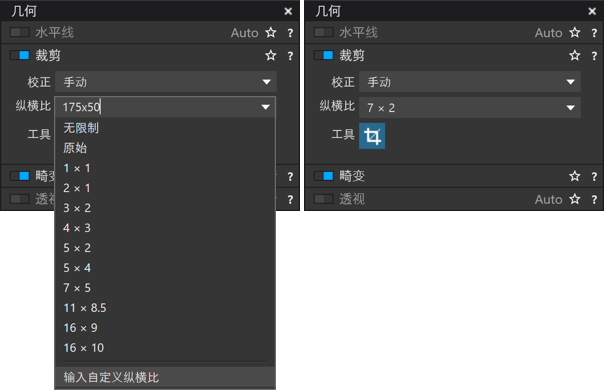The image size is (604, 390).
Task: Open help for 裁剪 in right panel
Action: [x=594, y=56]
